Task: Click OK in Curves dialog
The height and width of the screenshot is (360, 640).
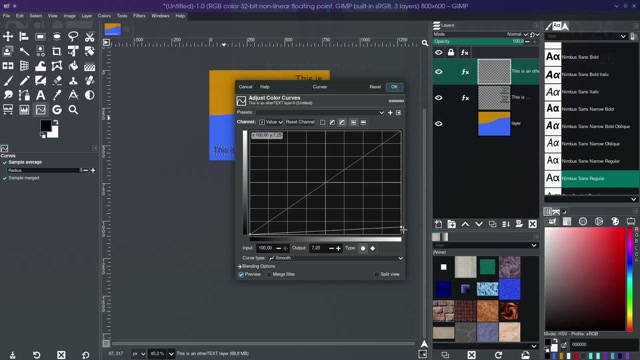Action: pyautogui.click(x=394, y=87)
